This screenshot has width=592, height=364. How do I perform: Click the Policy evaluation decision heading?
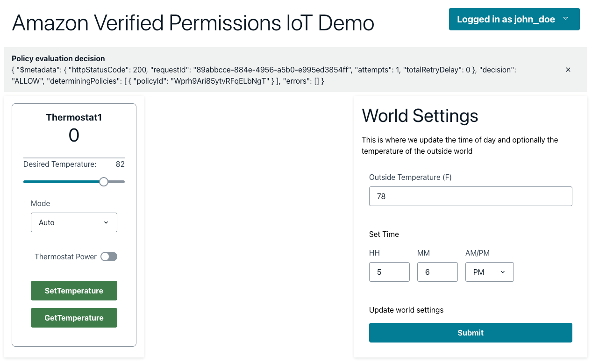coord(58,58)
